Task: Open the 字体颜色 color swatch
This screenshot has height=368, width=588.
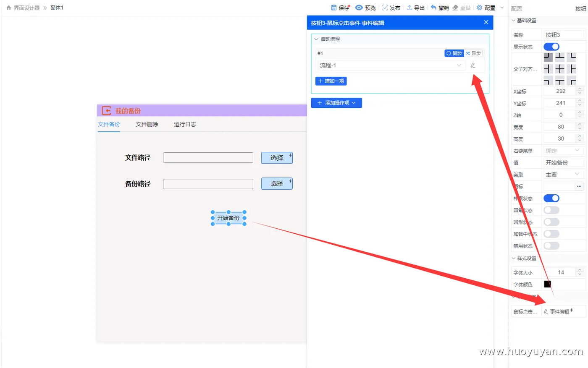Action: [x=547, y=284]
